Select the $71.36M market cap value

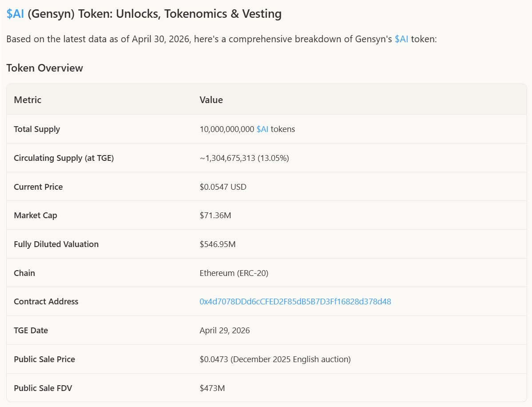pyautogui.click(x=215, y=215)
